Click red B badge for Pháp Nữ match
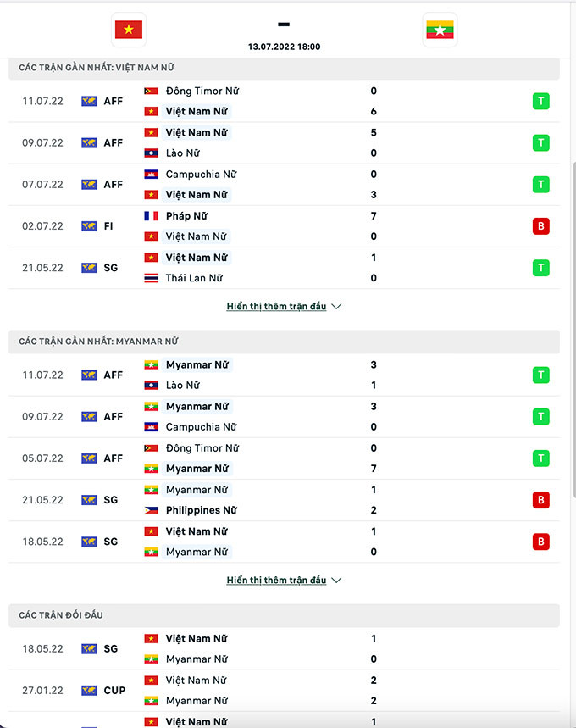This screenshot has width=576, height=728. click(x=540, y=226)
